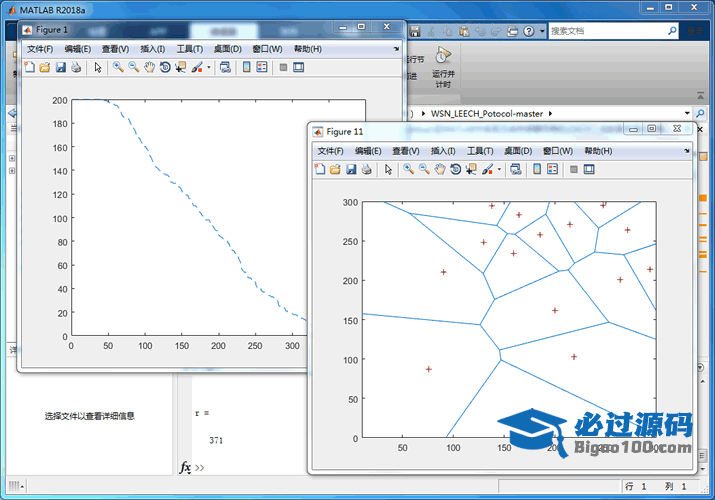Show plot tools and dock Figure 11
Image resolution: width=715 pixels, height=500 pixels.
pos(589,170)
